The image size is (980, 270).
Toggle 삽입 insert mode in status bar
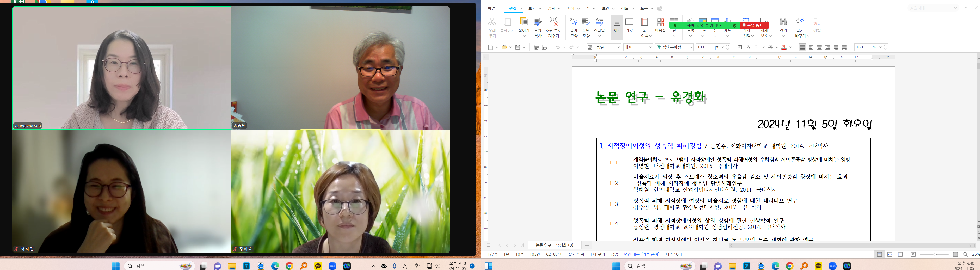[x=614, y=254]
